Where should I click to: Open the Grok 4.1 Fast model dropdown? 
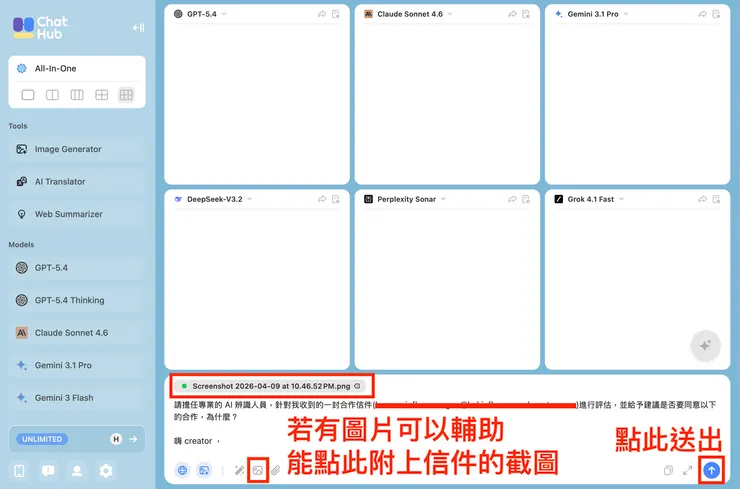(x=622, y=199)
